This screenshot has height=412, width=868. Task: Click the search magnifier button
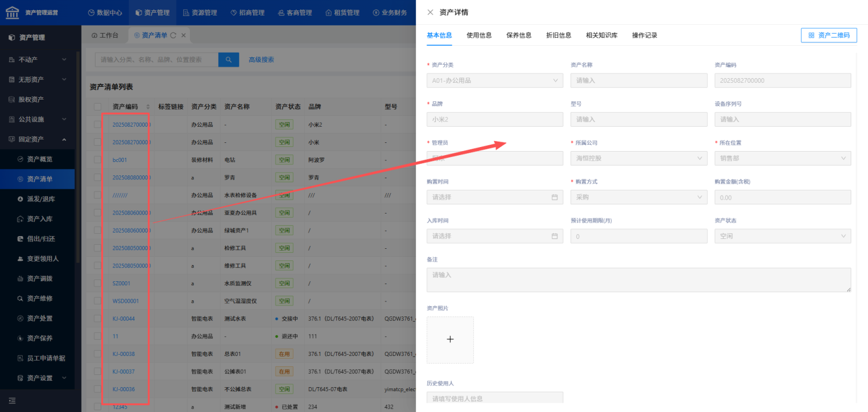[x=229, y=59]
